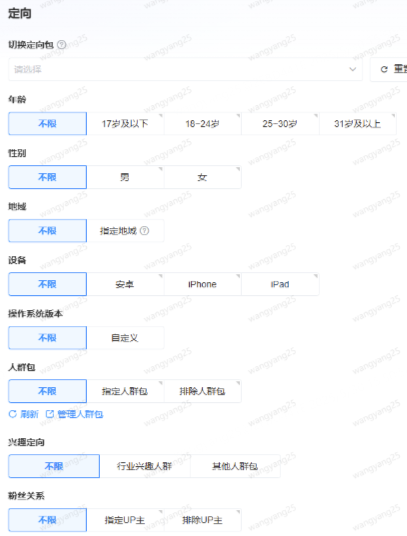The image size is (407, 536).
Task: Expand the 请选择 dropdown chevron arrow
Action: pos(353,69)
